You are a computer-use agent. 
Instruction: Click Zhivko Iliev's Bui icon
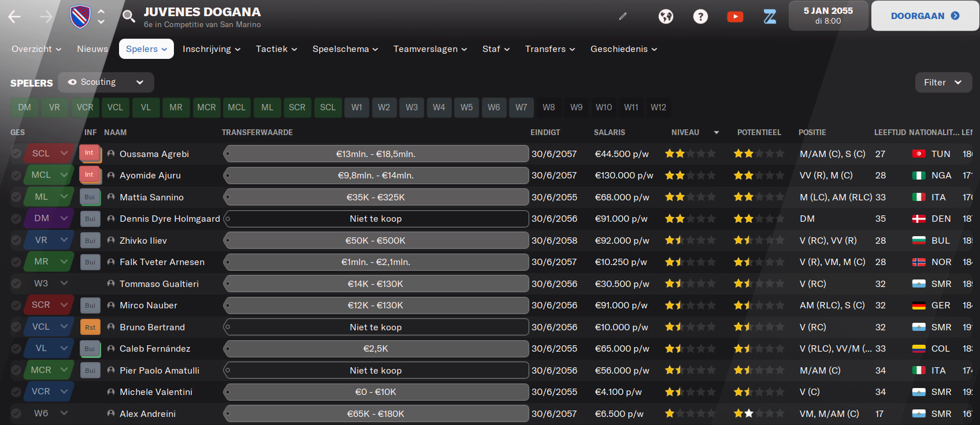[90, 240]
